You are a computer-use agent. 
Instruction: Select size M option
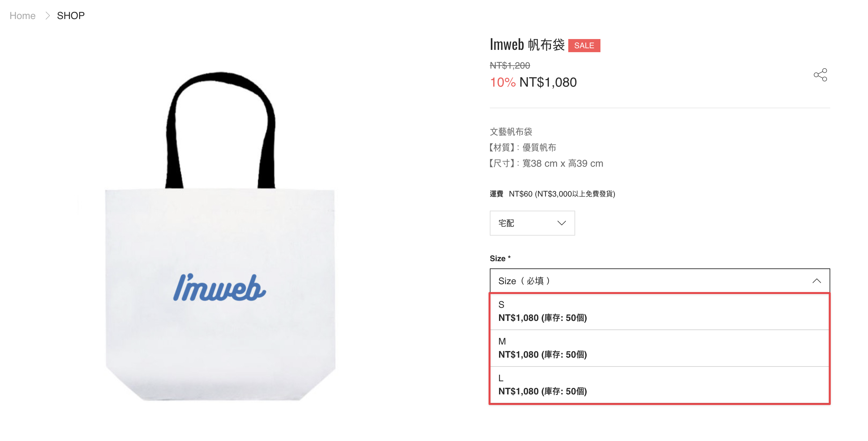[660, 348]
